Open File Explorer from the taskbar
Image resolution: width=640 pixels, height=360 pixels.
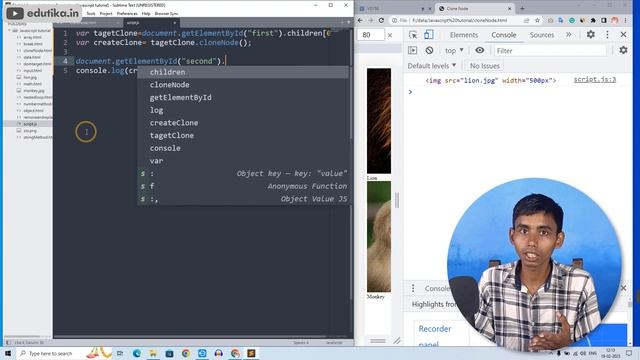coord(153,353)
